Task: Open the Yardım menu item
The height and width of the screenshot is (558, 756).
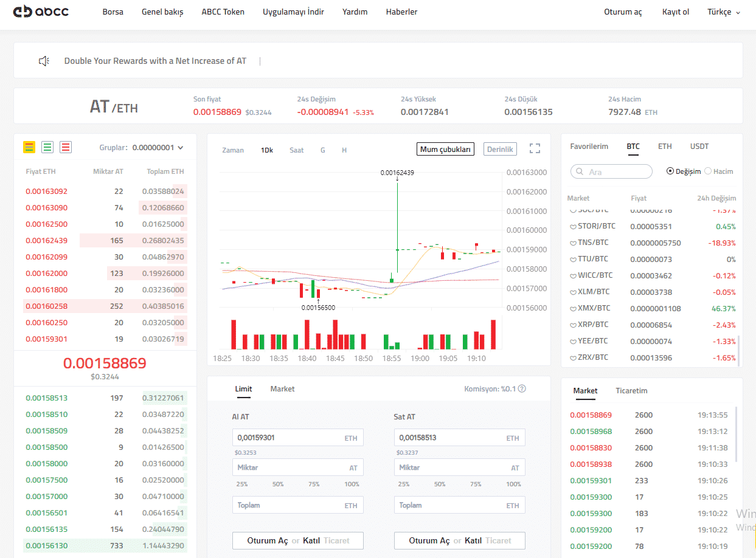Action: click(x=355, y=12)
